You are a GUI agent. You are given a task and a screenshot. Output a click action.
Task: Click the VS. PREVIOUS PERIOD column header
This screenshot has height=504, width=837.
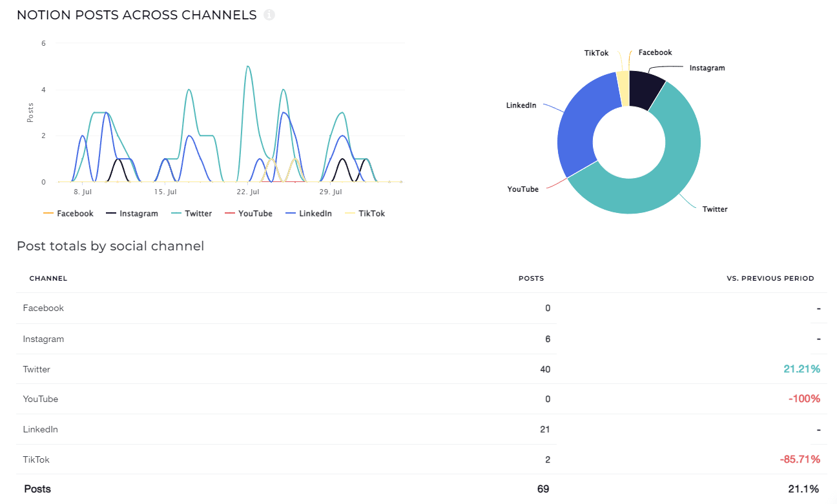pyautogui.click(x=770, y=279)
